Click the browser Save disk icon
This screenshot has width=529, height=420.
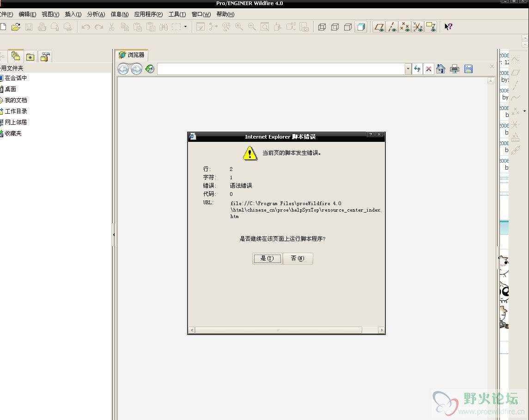click(468, 69)
